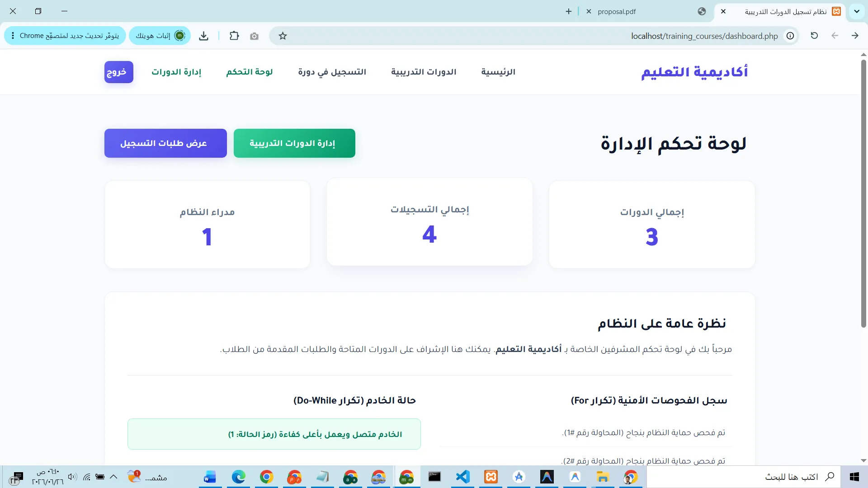Click the إجمالي التسجيلات stats card
868x488 pixels.
pos(429,222)
